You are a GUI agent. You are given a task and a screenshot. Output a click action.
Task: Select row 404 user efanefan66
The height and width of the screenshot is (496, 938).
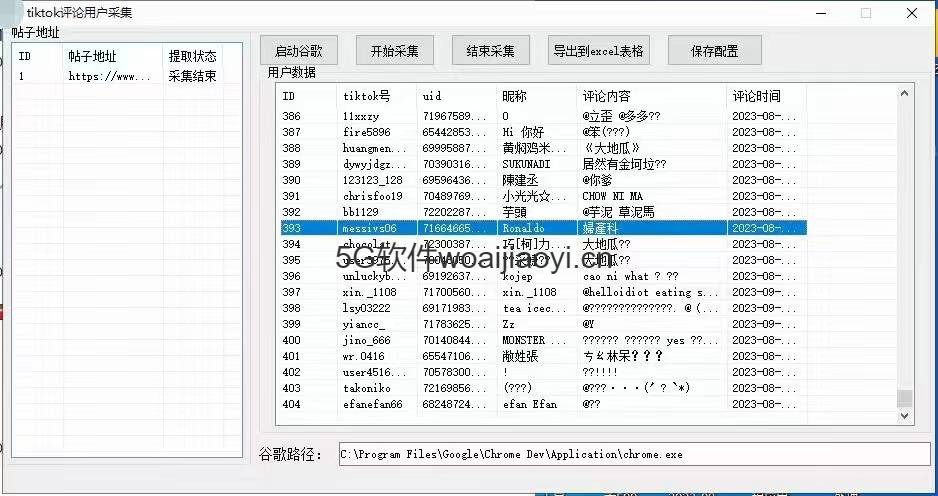[543, 404]
